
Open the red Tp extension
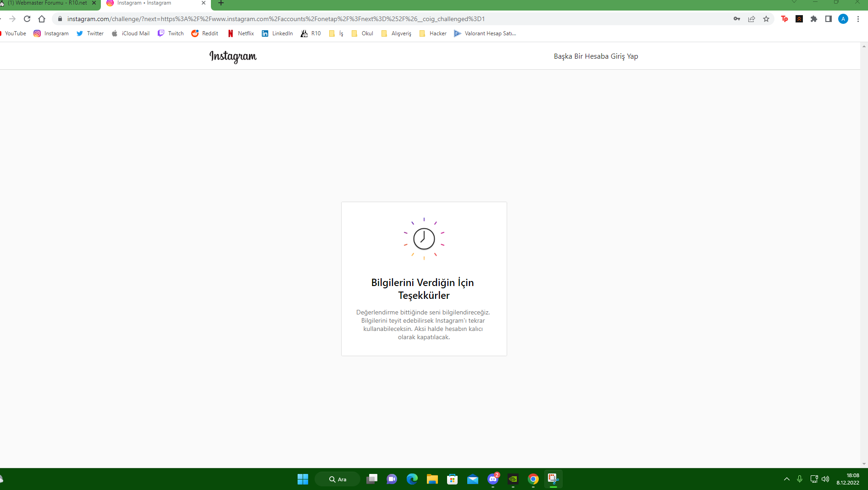pyautogui.click(x=785, y=19)
